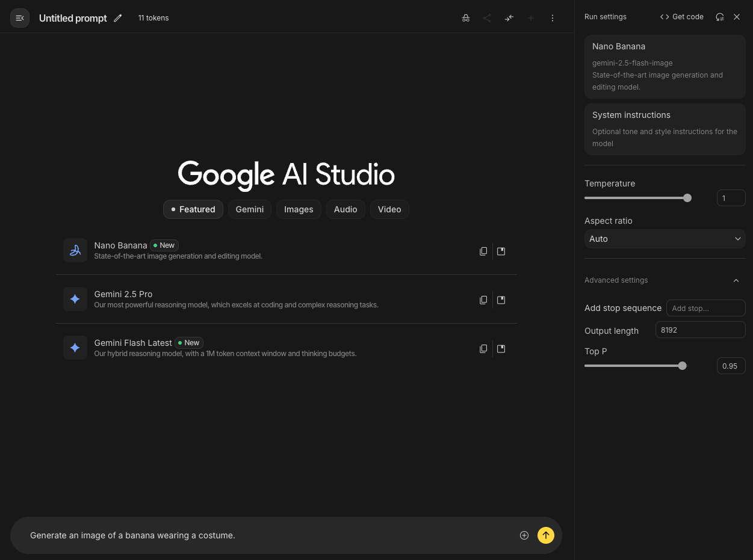Select the Video tab
The width and height of the screenshot is (753, 560).
pyautogui.click(x=389, y=209)
